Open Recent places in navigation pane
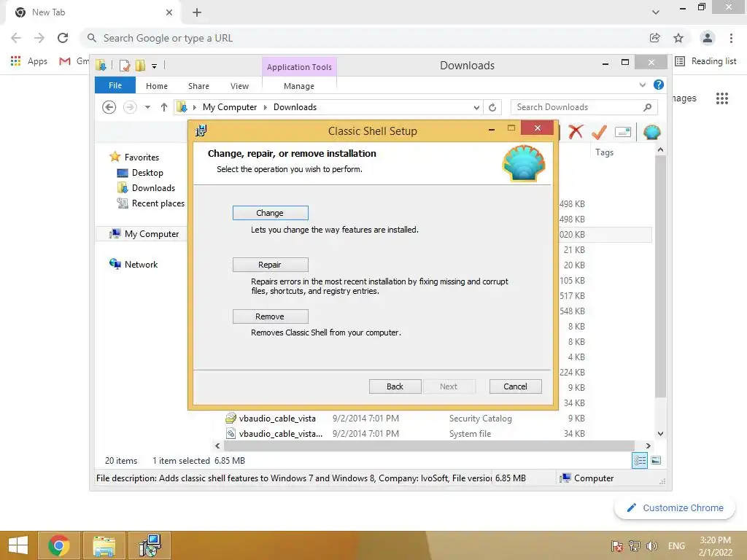The image size is (747, 560). [158, 203]
